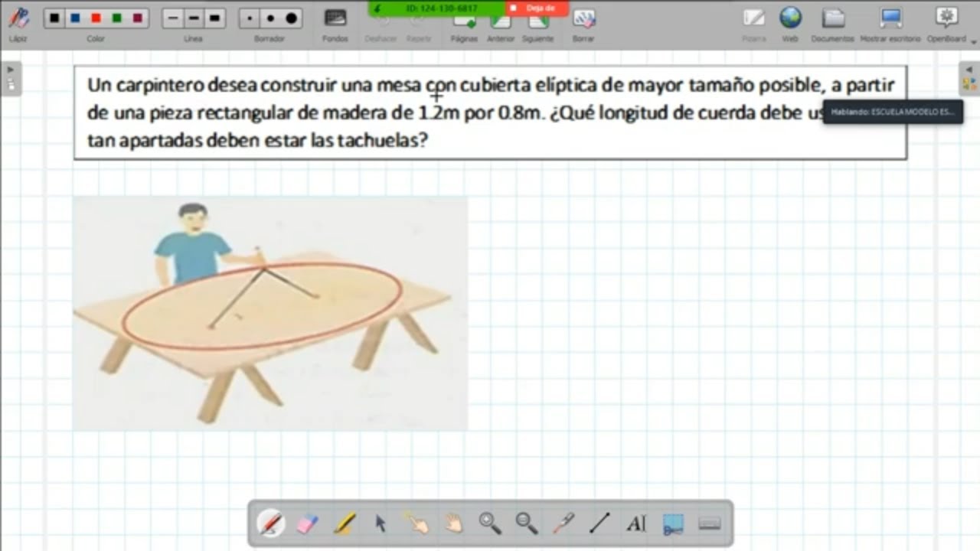Select the medium eraser size
The image size is (980, 551).
point(270,18)
